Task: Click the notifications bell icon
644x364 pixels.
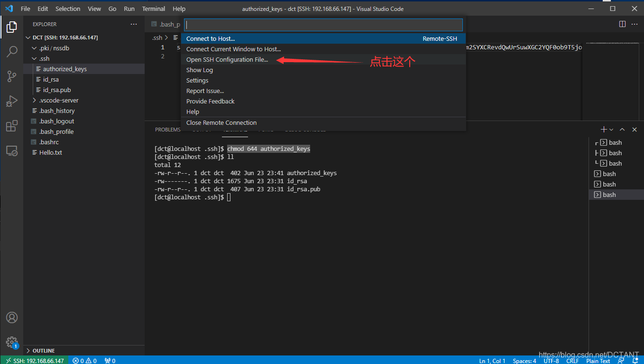Action: [x=635, y=361]
